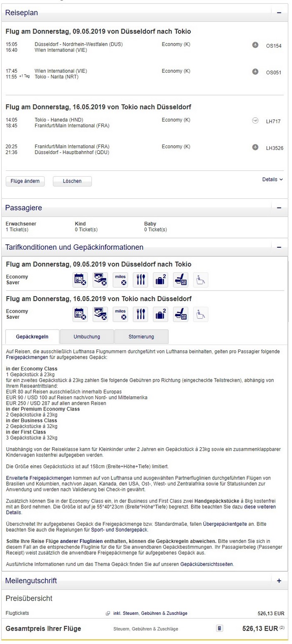Click Tokio - Narita (NRT) arrival text
Viewport: 292px width, 644px height.
(56, 77)
